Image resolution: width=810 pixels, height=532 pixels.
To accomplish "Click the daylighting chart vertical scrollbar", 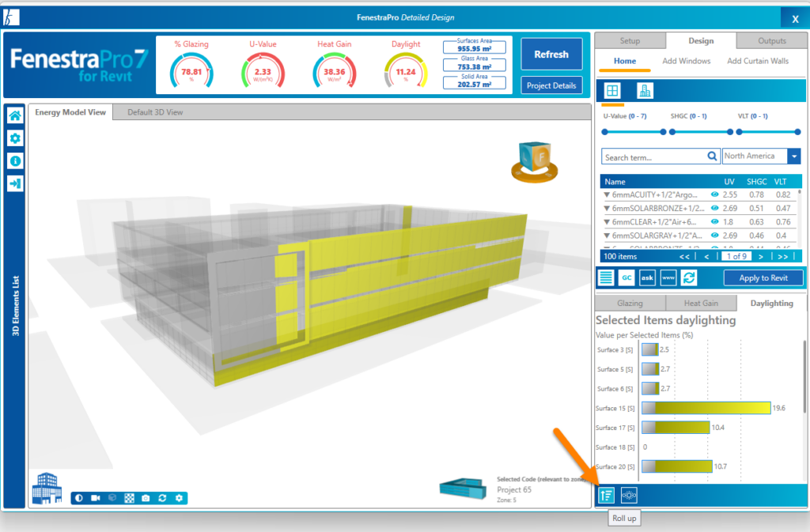I will (x=804, y=377).
